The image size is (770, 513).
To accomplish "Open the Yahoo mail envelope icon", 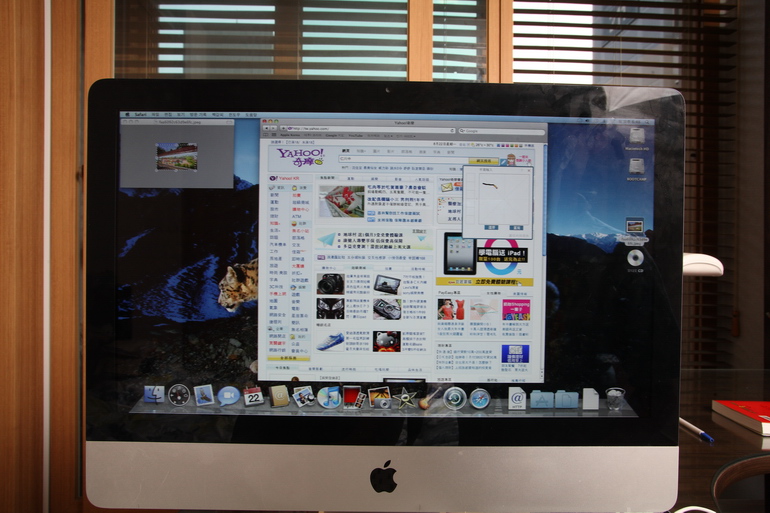I will coord(446,187).
